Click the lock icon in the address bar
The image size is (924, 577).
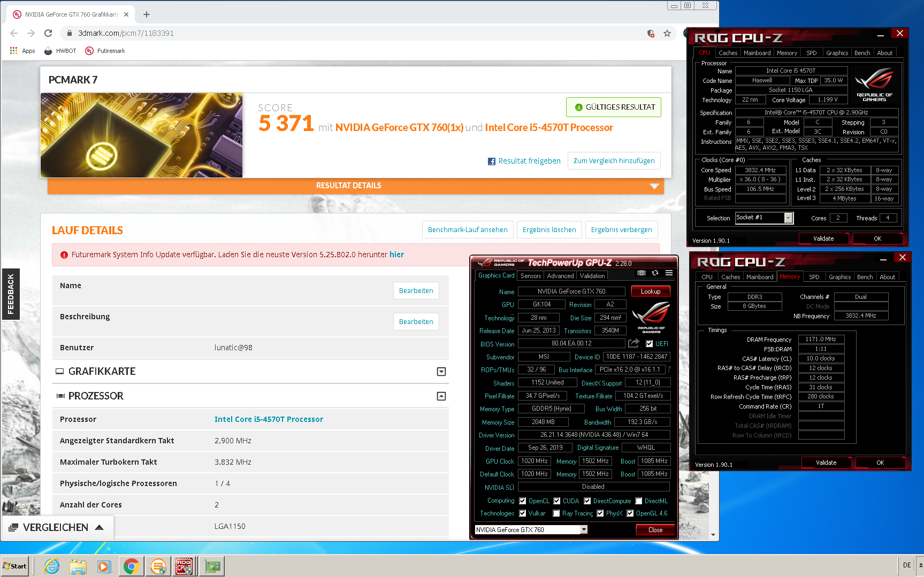pyautogui.click(x=69, y=33)
